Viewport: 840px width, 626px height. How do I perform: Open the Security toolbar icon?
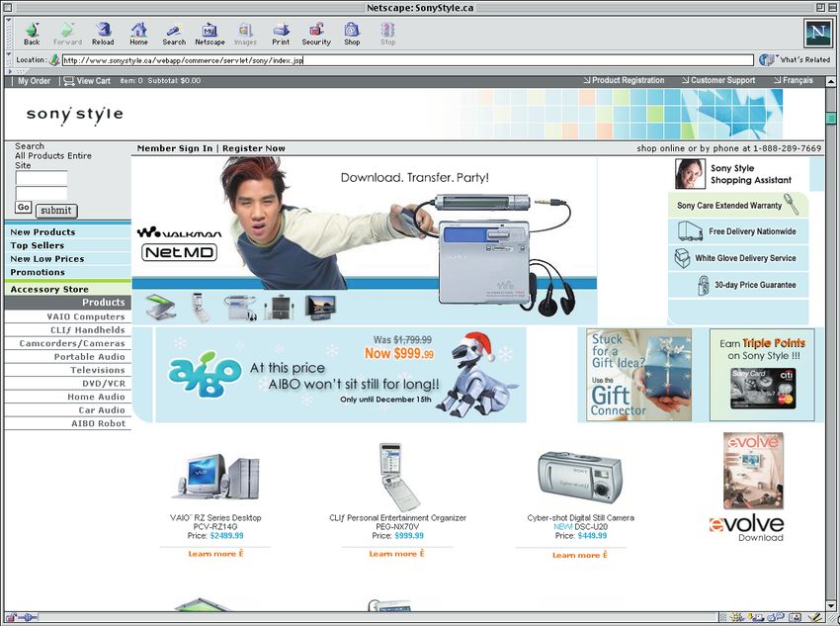point(316,34)
